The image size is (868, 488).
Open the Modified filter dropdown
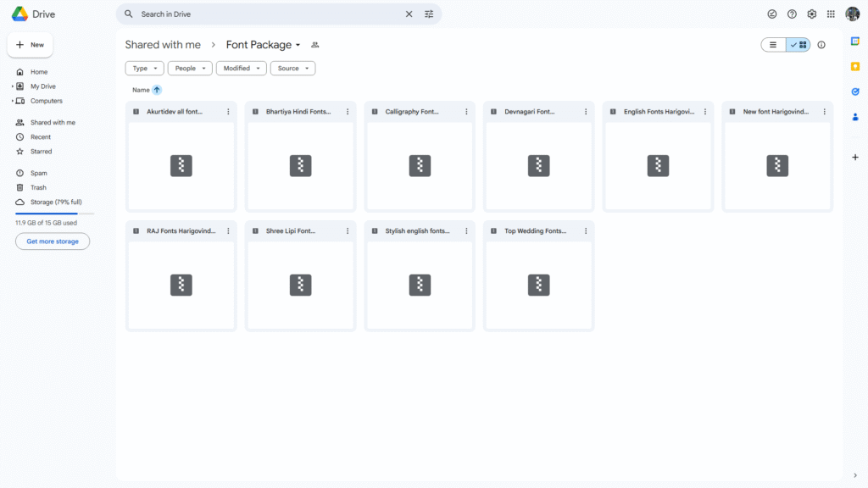point(242,68)
